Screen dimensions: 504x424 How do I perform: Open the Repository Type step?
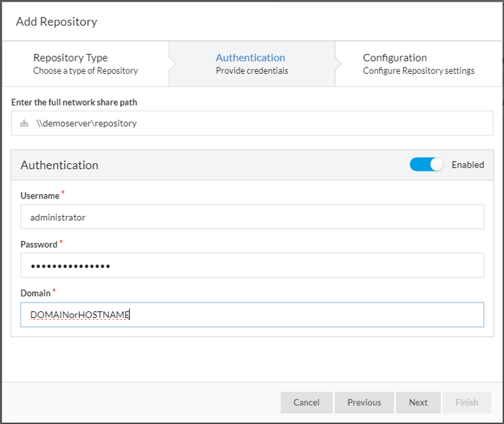tap(86, 64)
